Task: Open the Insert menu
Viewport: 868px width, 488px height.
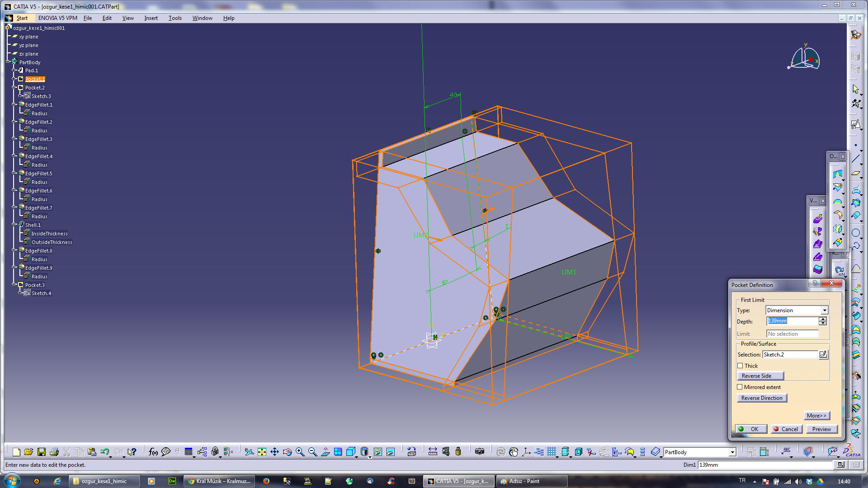Action: pos(151,18)
